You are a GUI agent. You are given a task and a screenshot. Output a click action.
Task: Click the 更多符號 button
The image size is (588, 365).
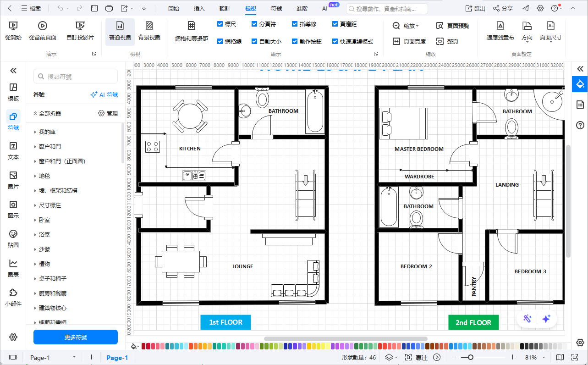pyautogui.click(x=76, y=337)
